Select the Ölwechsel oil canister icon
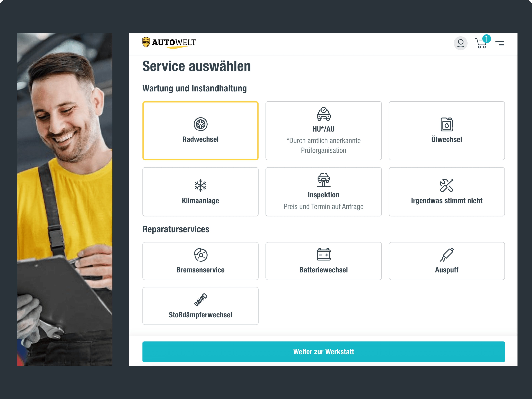Image resolution: width=532 pixels, height=399 pixels. click(447, 124)
